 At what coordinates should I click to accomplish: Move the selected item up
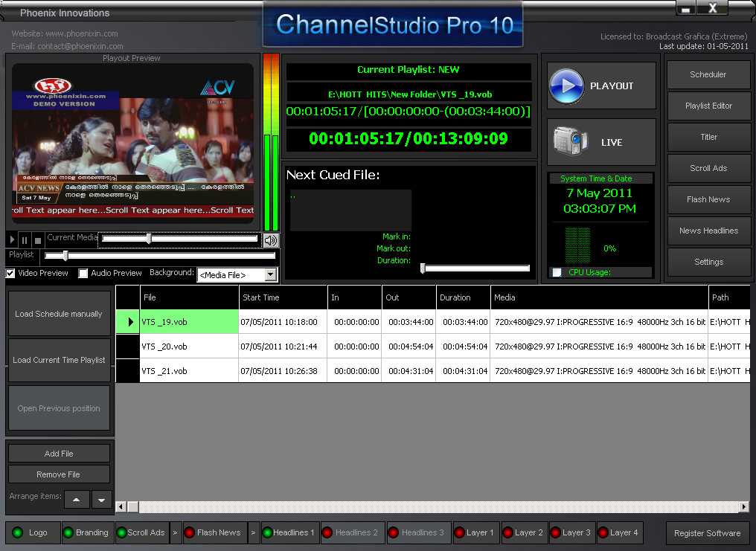click(x=76, y=500)
